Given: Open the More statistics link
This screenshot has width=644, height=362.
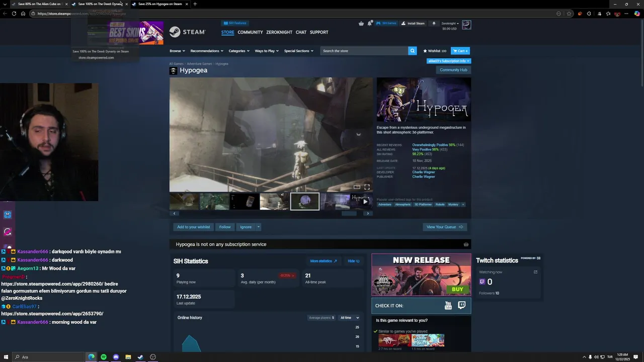Looking at the screenshot, I should [324, 261].
